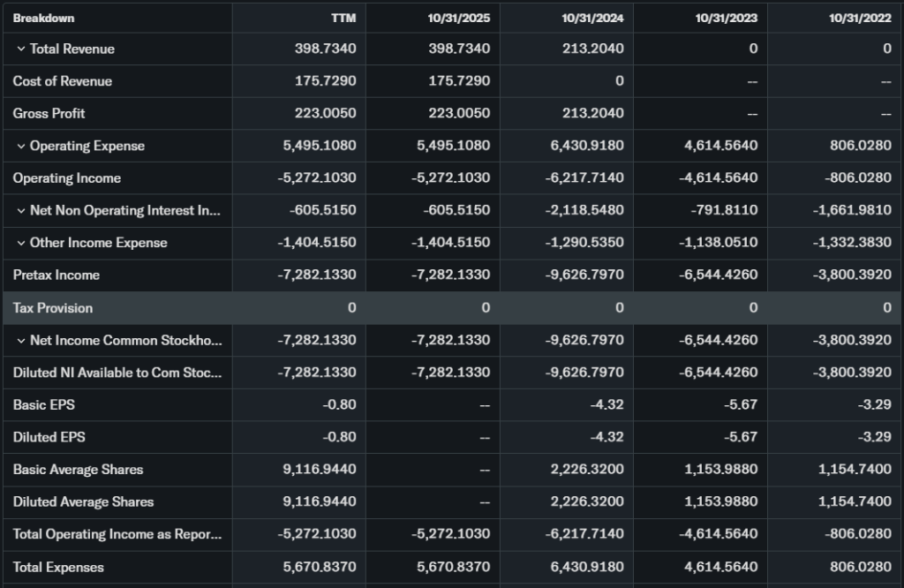
Task: Expand Net Non Operating Interest row
Action: pos(21,211)
